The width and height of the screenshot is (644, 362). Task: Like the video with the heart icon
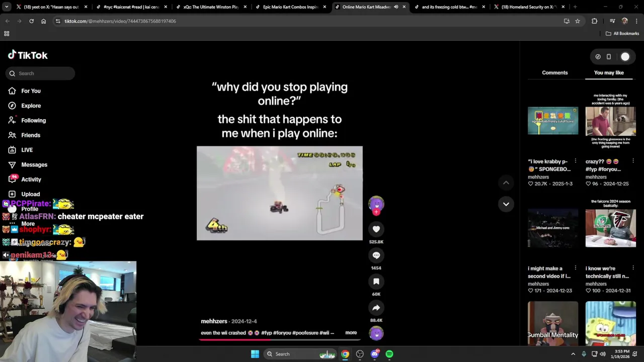[x=376, y=229]
